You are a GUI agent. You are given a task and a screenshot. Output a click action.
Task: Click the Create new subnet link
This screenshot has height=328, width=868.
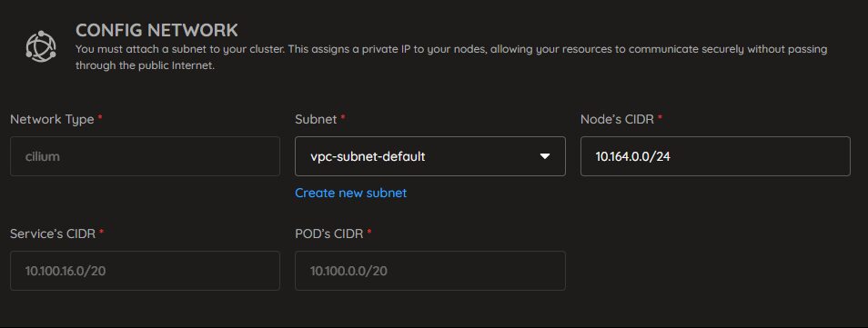click(x=350, y=193)
